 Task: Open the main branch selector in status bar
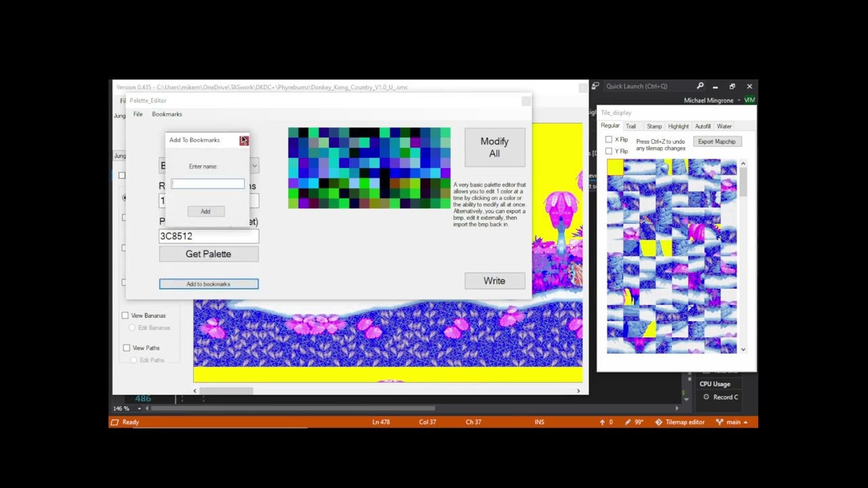click(x=732, y=422)
